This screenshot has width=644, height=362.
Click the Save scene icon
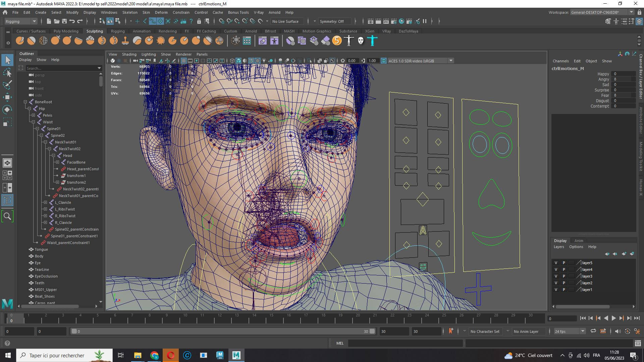[x=64, y=21]
